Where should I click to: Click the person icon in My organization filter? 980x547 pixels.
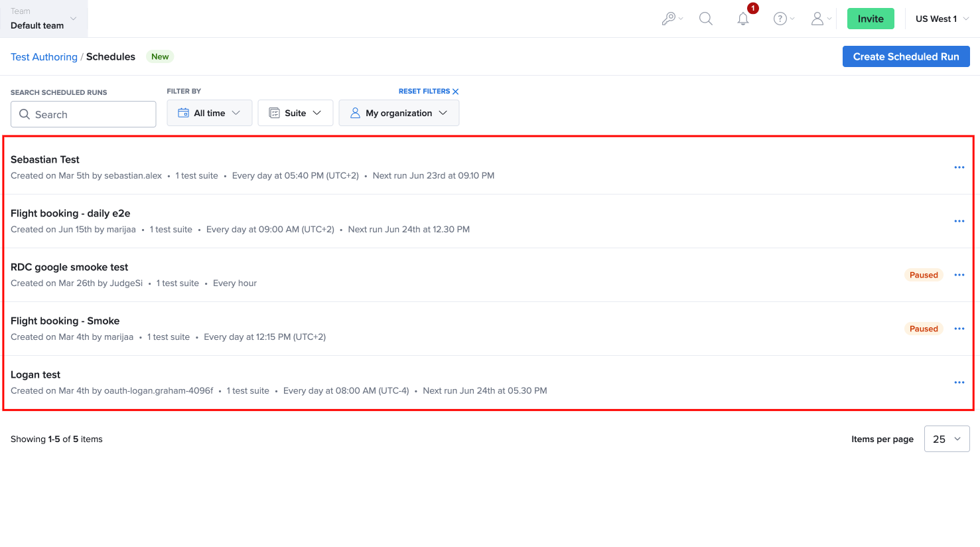pyautogui.click(x=355, y=113)
